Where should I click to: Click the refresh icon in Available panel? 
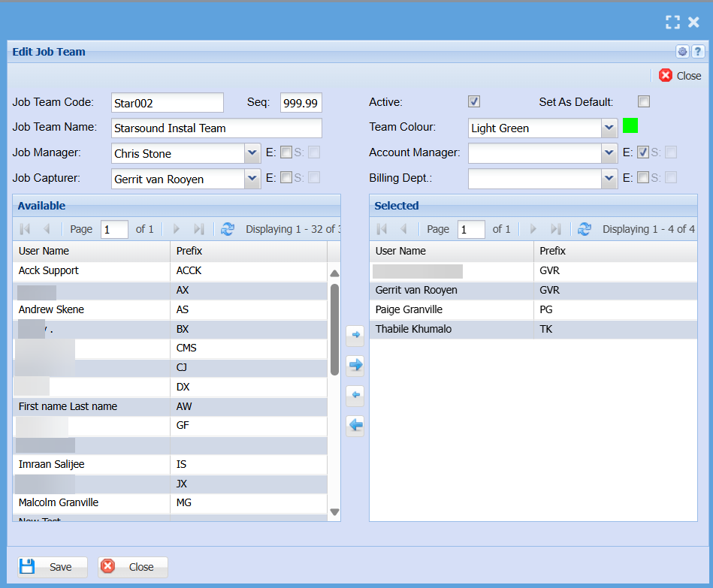228,229
